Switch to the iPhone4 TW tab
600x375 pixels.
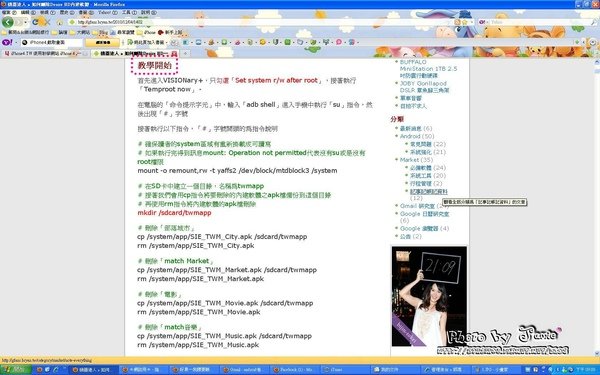click(46, 54)
